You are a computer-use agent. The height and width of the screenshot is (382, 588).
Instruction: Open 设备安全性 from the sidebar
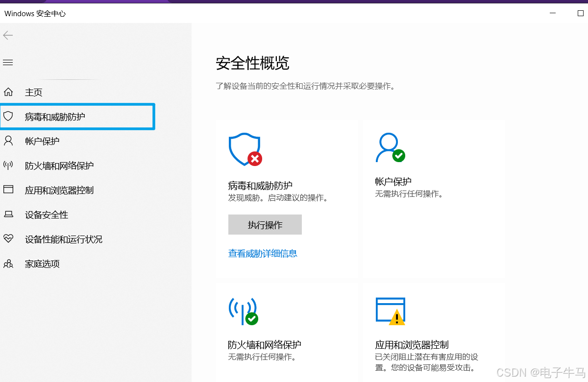[x=47, y=215]
